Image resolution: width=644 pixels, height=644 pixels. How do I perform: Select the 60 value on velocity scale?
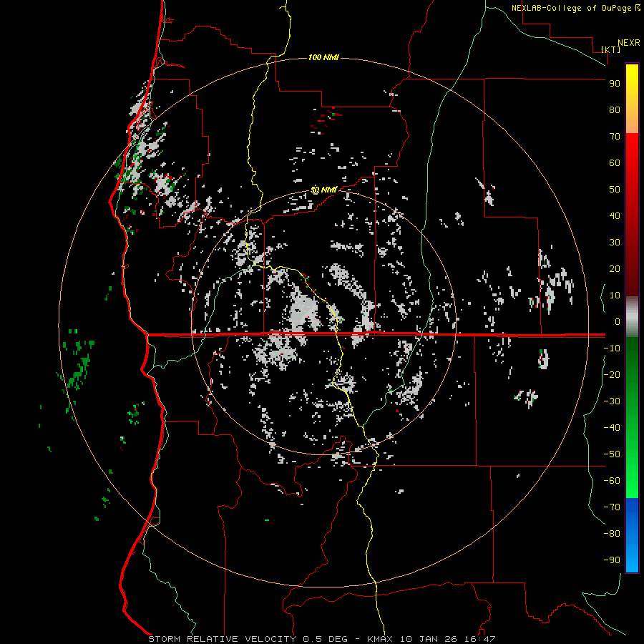point(615,162)
